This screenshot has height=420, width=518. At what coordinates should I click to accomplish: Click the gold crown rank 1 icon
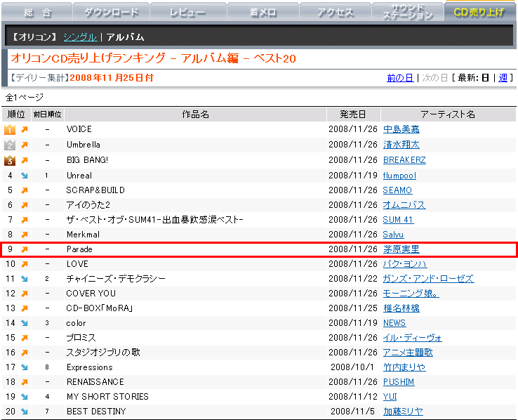click(x=10, y=129)
